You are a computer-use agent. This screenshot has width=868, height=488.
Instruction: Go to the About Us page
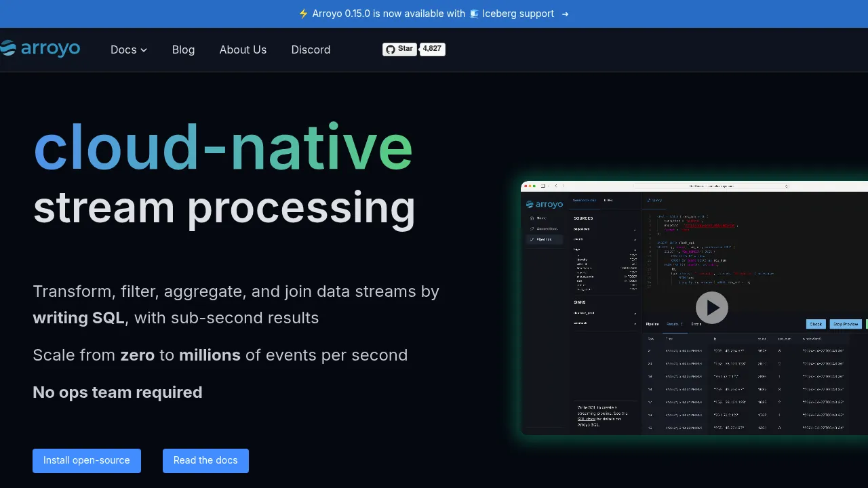click(243, 49)
